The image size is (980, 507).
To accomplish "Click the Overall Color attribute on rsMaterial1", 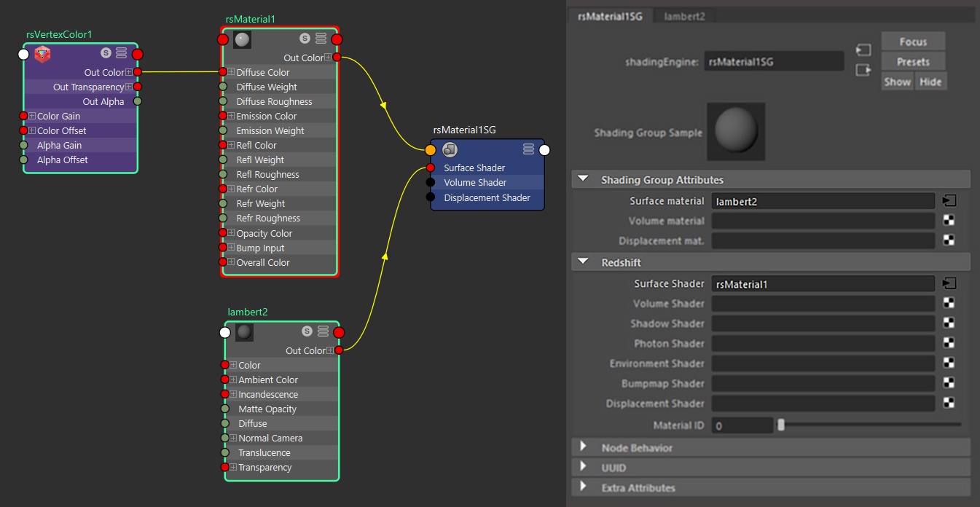I will pos(263,262).
